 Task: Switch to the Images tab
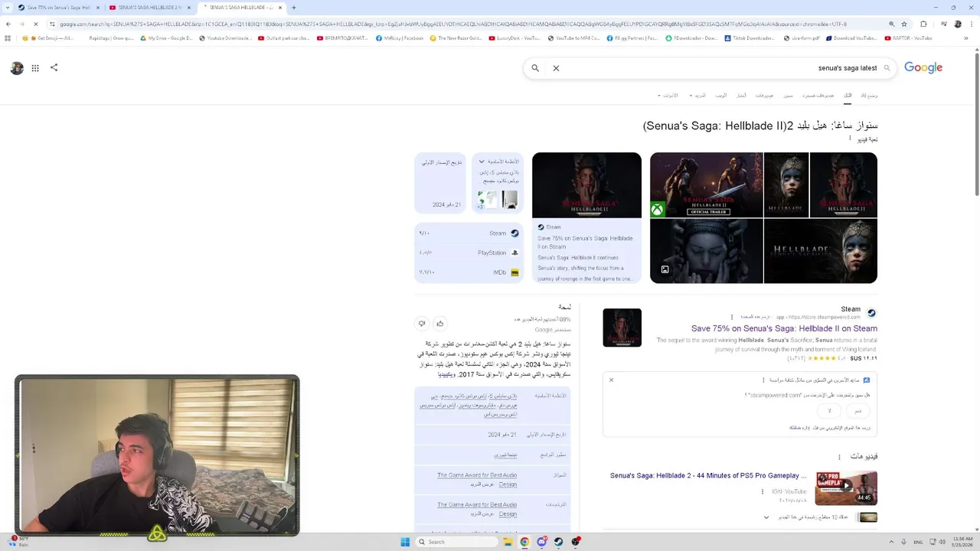tap(788, 96)
